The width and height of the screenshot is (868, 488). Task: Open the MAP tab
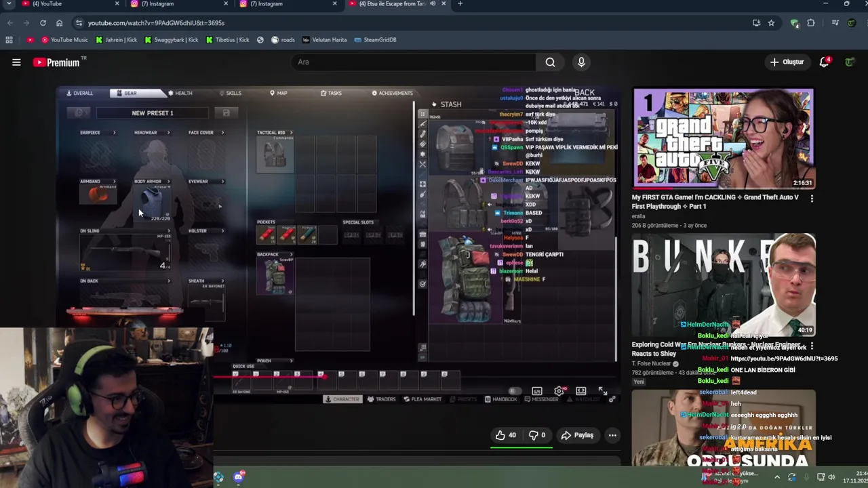(x=279, y=93)
